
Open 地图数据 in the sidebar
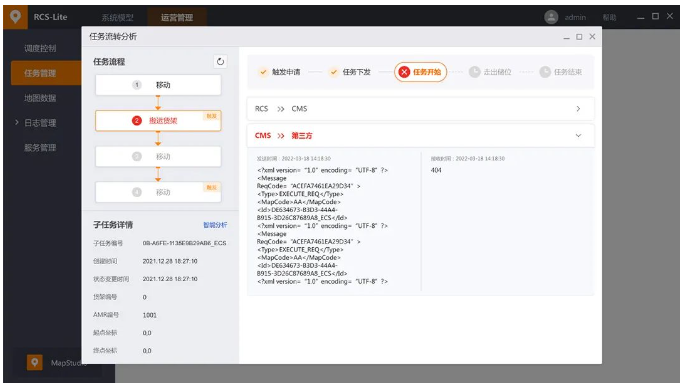click(40, 98)
